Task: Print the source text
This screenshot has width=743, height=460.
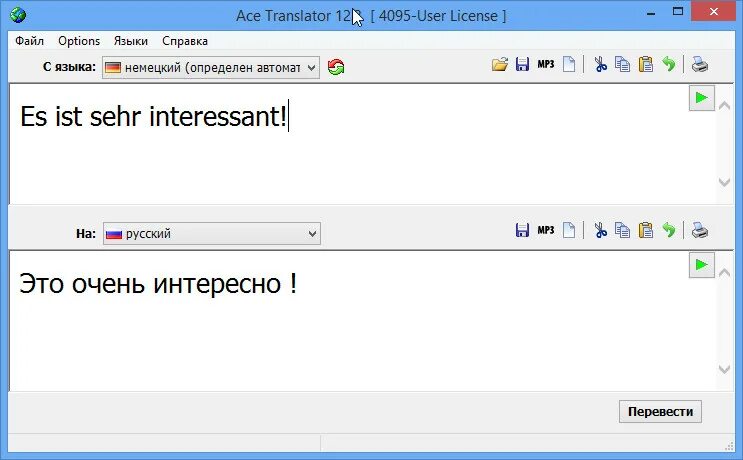Action: click(699, 64)
